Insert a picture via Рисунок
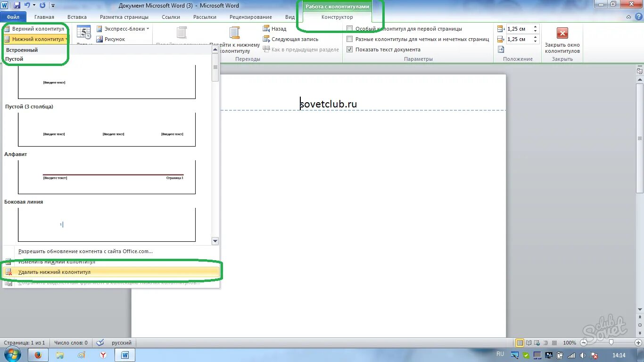Viewport: 644px width, 362px height. point(111,39)
